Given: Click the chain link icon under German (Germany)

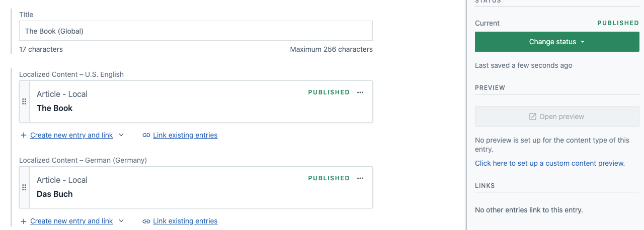Looking at the screenshot, I should coord(146,221).
